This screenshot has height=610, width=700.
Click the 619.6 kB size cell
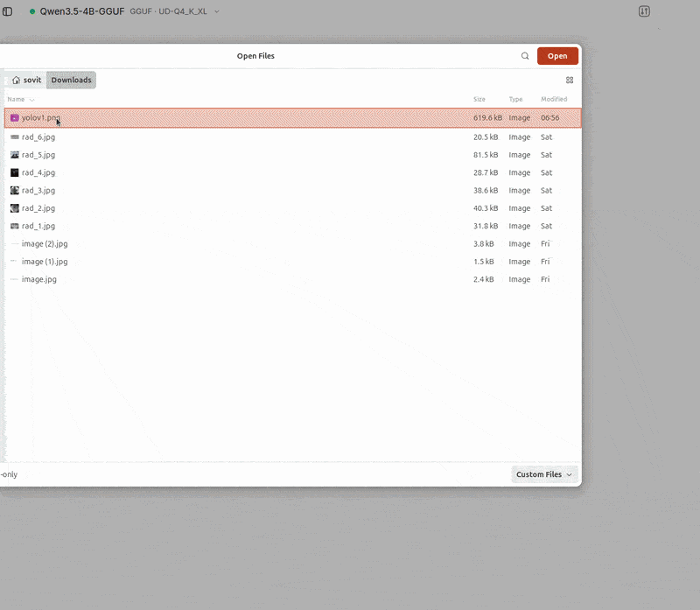(487, 118)
